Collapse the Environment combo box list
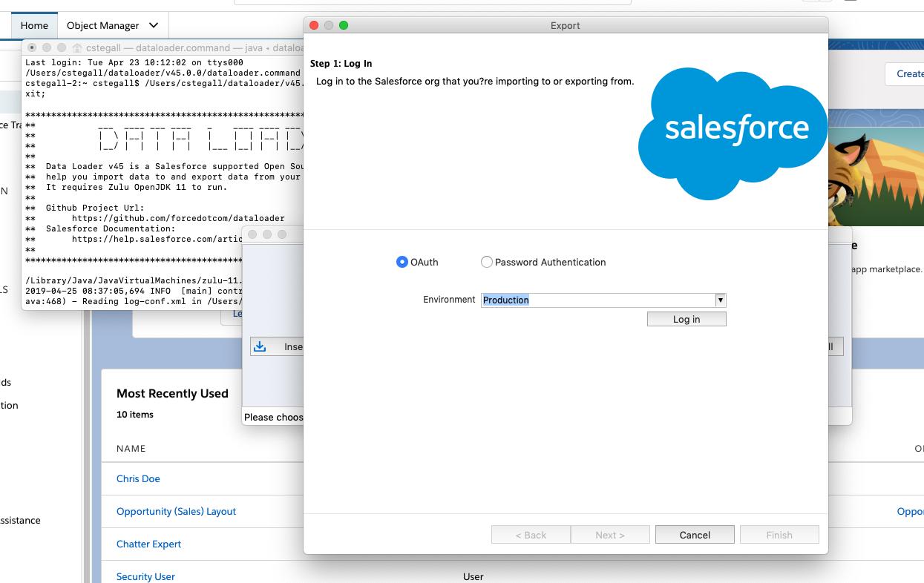Image resolution: width=924 pixels, height=583 pixels. 720,300
